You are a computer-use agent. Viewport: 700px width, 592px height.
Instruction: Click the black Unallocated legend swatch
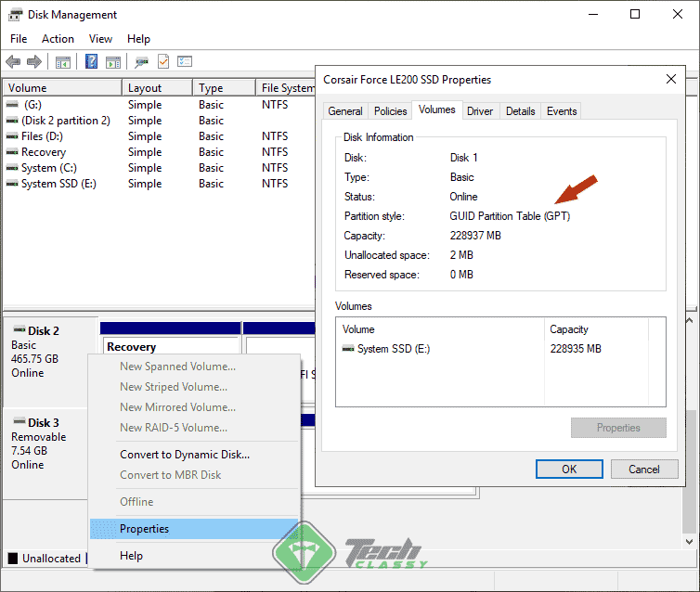tap(13, 558)
